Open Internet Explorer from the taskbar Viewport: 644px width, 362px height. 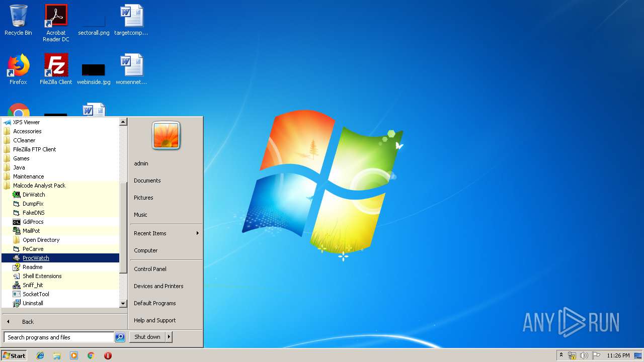(x=40, y=355)
